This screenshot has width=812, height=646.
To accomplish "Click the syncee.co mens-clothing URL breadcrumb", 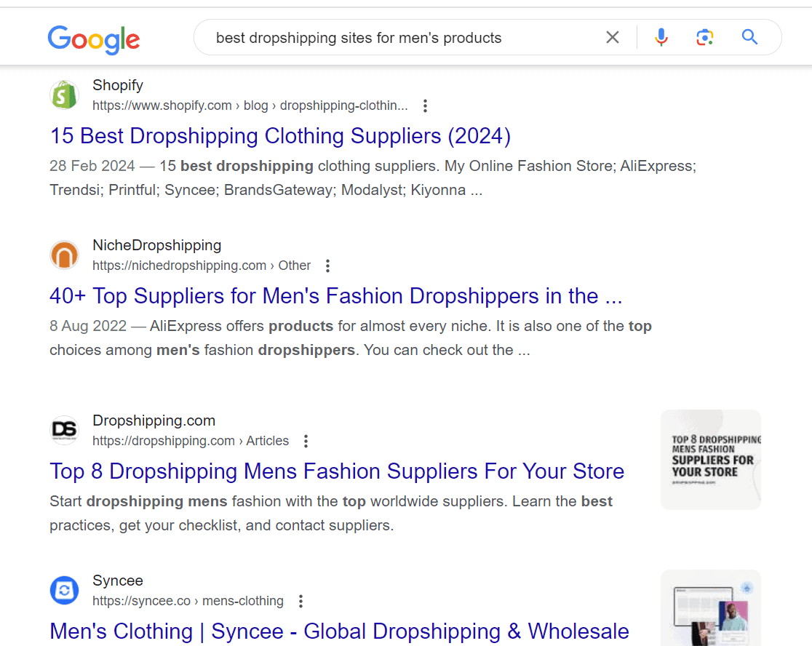I will coord(188,601).
